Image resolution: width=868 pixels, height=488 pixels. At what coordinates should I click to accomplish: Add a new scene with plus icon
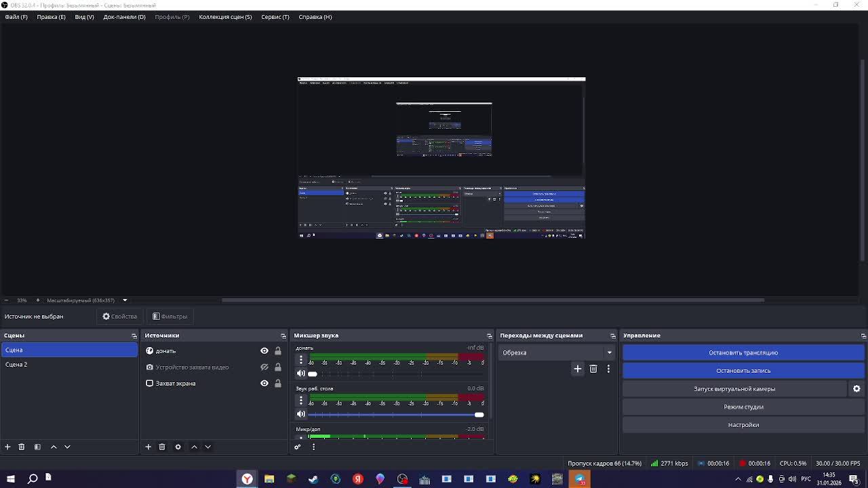[x=7, y=447]
